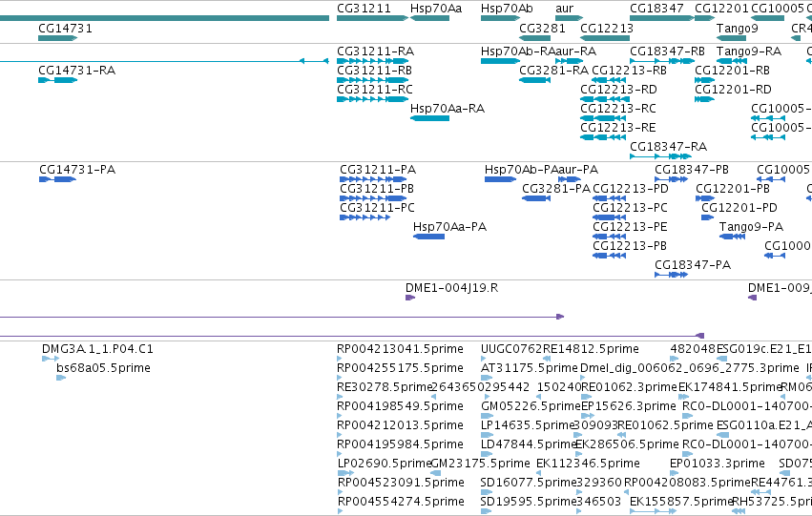812x516 pixels.
Task: Open the CG3281 gene in the top track
Action: pos(535,38)
